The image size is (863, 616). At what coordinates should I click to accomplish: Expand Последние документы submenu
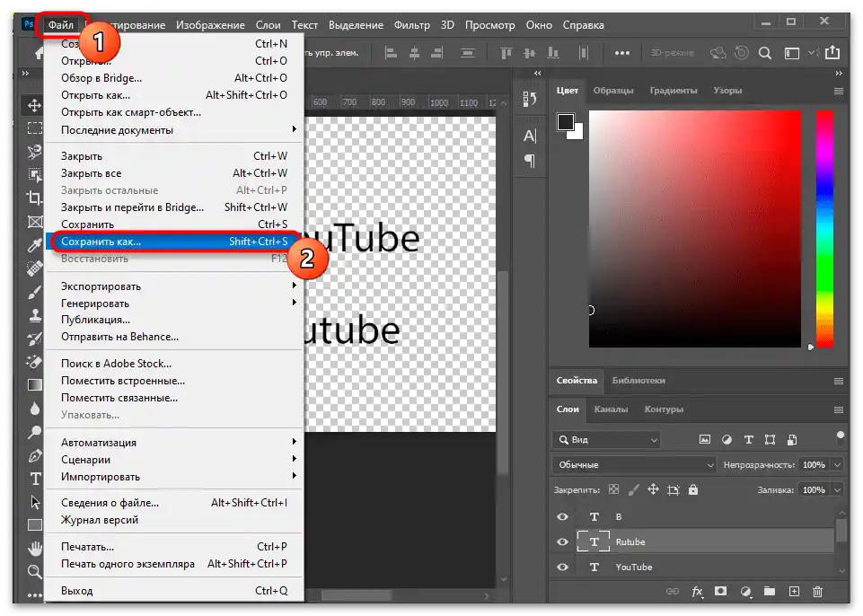[175, 129]
